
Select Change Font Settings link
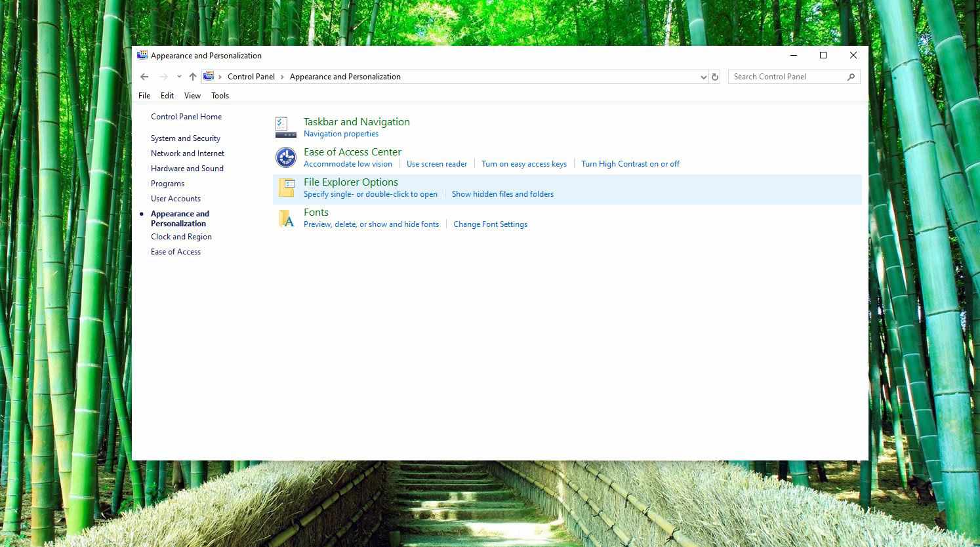[x=490, y=224]
